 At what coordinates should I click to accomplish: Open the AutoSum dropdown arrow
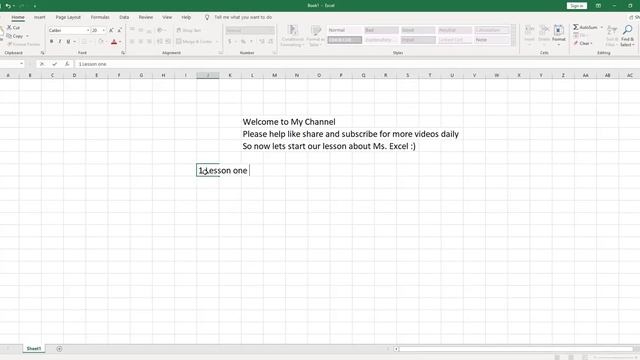602,27
